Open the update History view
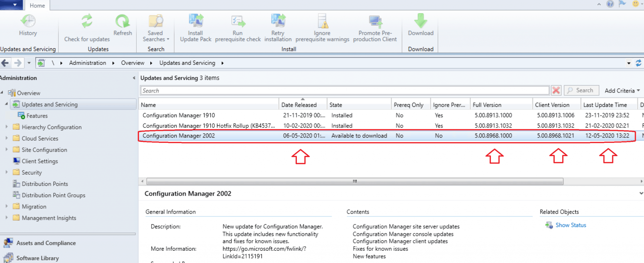Image resolution: width=644 pixels, height=263 pixels. coord(28,25)
